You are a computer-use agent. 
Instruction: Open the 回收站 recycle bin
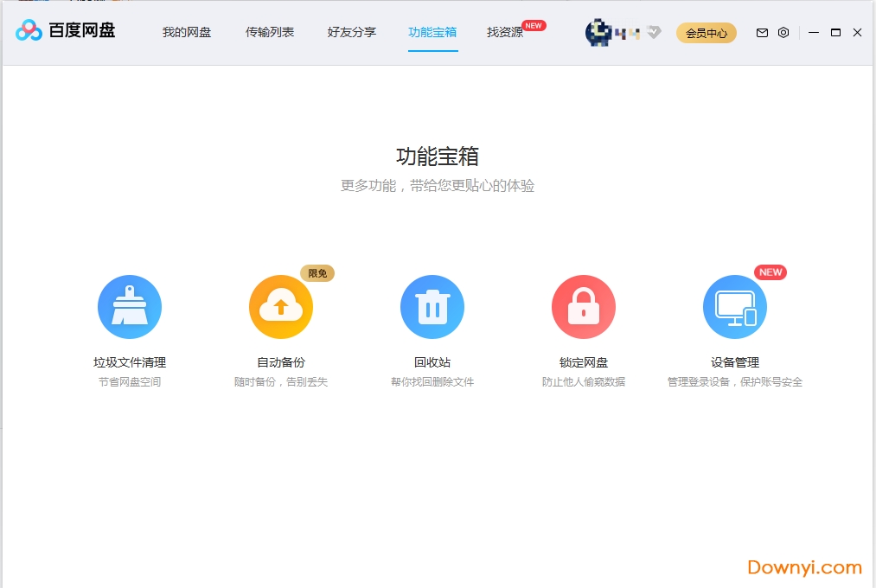(432, 306)
